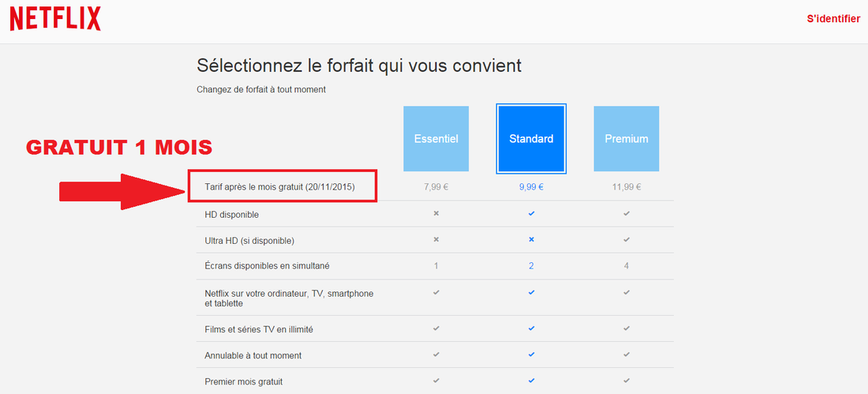Click the Premier mois gratuit checkmark under Standard
The height and width of the screenshot is (394, 868).
pos(531,381)
